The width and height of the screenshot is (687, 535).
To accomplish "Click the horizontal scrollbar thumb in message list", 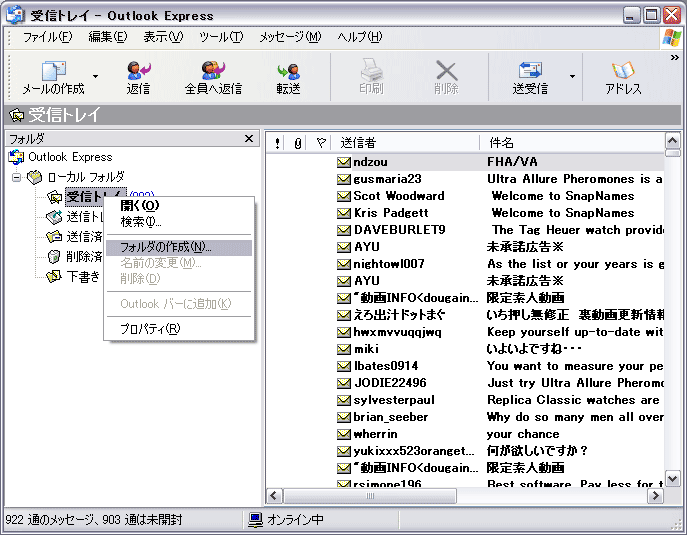I will pyautogui.click(x=370, y=496).
